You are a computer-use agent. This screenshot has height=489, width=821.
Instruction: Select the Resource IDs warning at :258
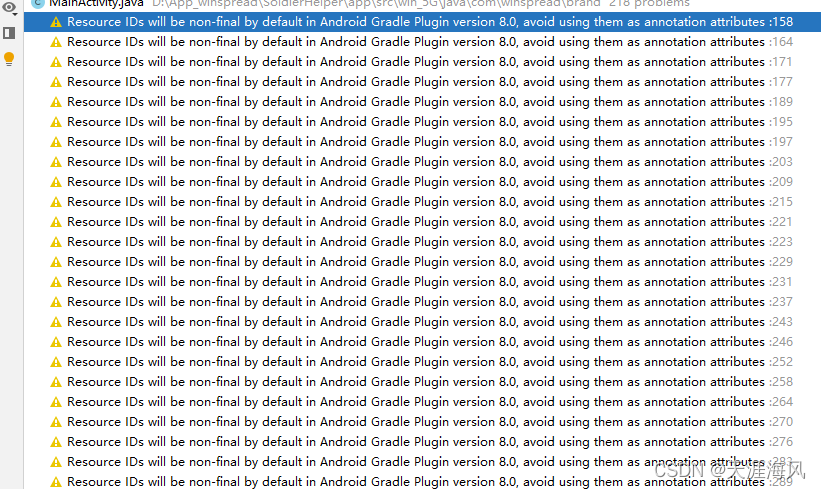pyautogui.click(x=422, y=382)
